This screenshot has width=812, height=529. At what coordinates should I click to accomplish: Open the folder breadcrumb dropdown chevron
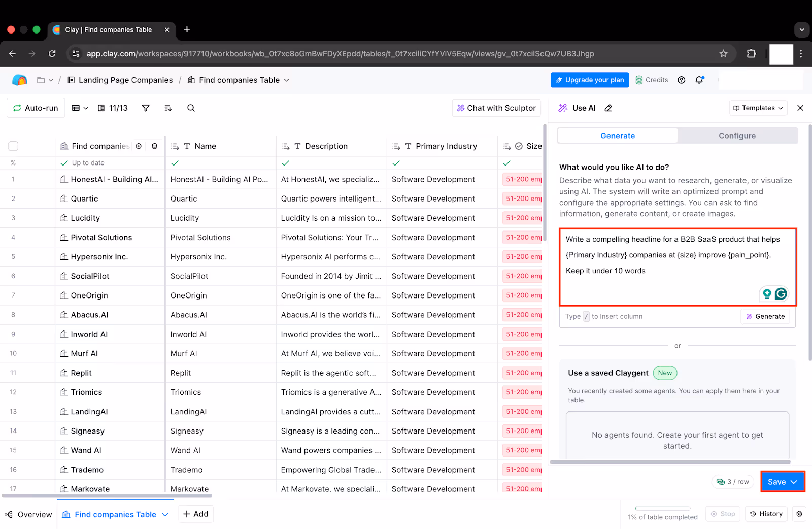pyautogui.click(x=51, y=80)
